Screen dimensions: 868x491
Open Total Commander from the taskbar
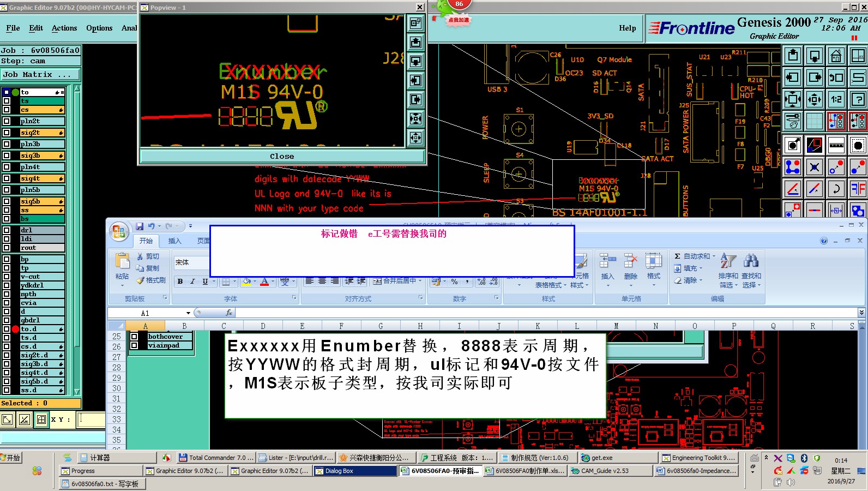(216, 458)
